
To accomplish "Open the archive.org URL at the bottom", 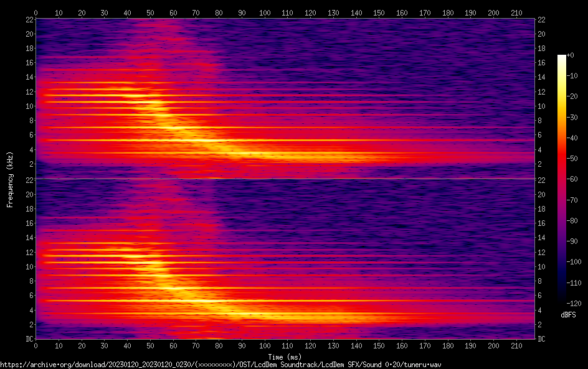I will tap(220, 365).
